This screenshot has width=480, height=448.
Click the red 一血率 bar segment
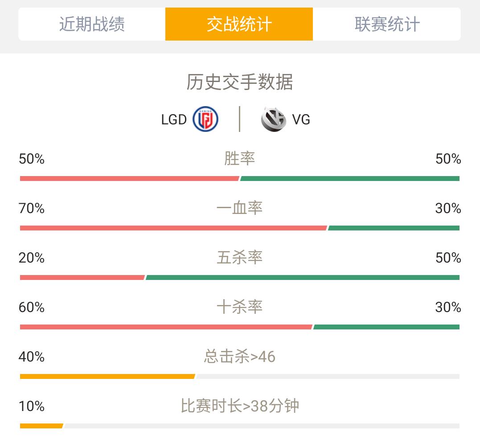(x=173, y=228)
